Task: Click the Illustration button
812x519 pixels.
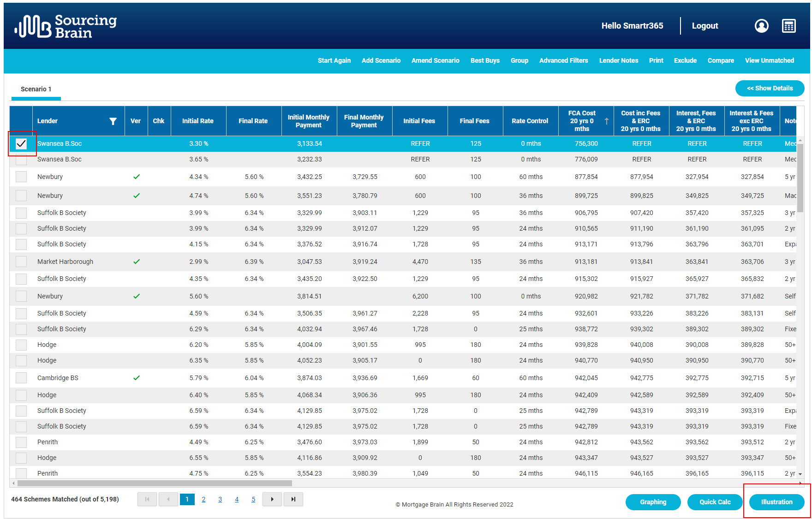Action: point(776,502)
